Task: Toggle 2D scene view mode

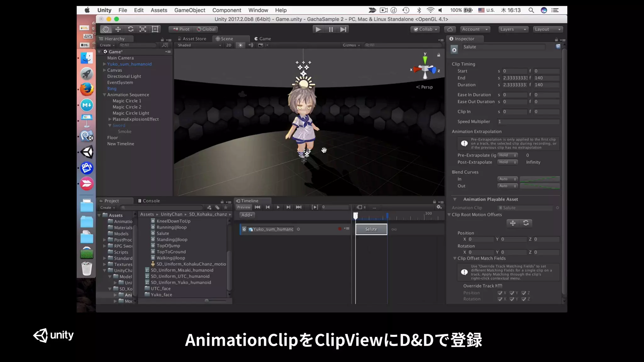Action: pos(229,45)
